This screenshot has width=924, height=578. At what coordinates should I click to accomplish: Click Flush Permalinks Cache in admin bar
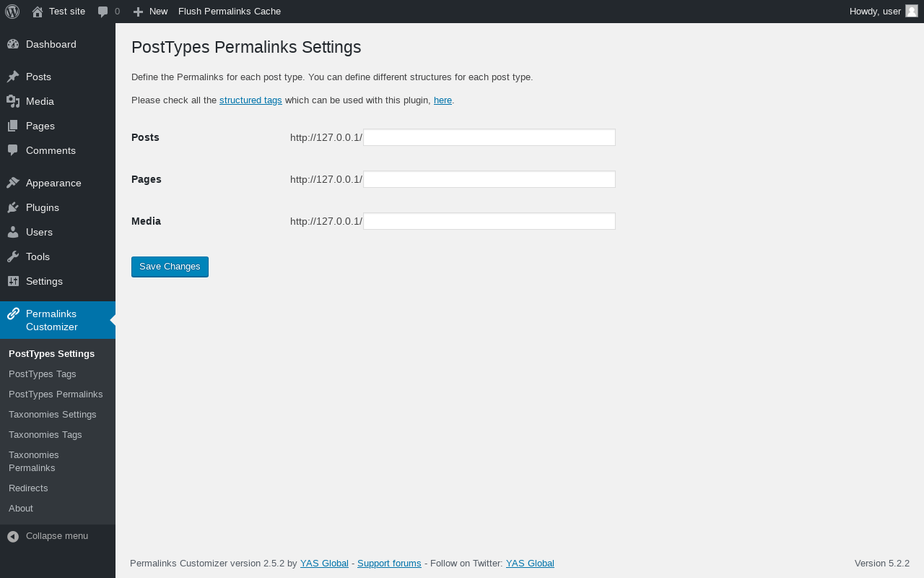pos(230,12)
